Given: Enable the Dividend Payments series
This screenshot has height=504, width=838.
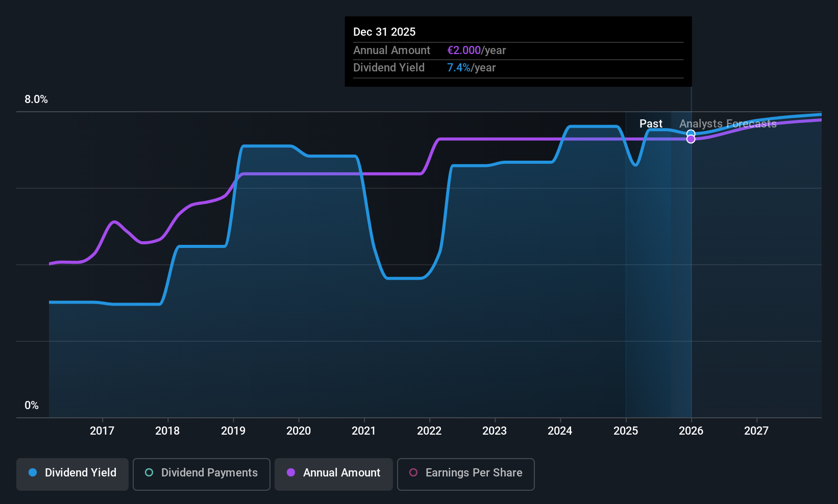Looking at the screenshot, I should [202, 474].
